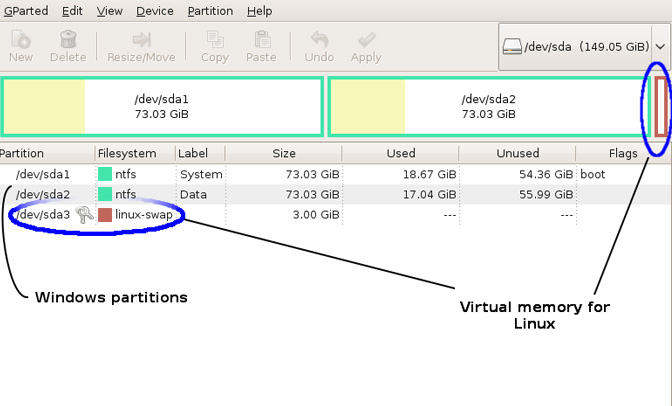Screen dimensions: 672x406
Task: Click the Undo arrow icon
Action: click(x=319, y=39)
